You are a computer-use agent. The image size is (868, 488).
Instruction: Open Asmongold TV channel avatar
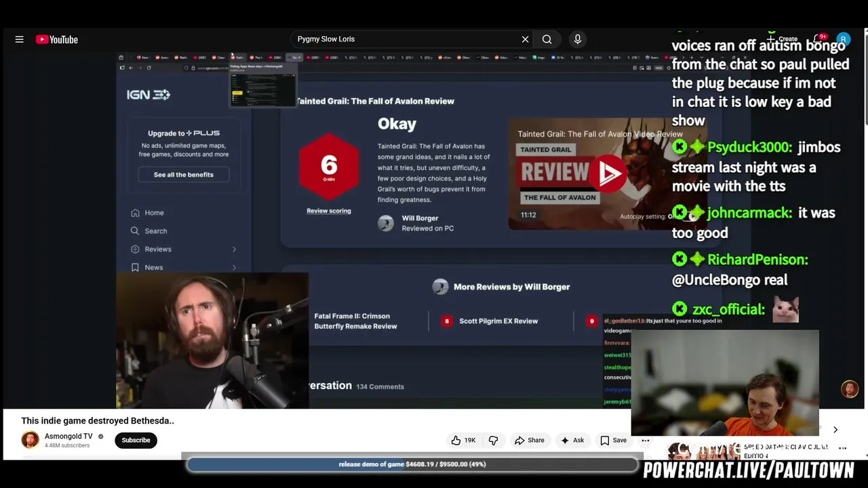pos(30,440)
